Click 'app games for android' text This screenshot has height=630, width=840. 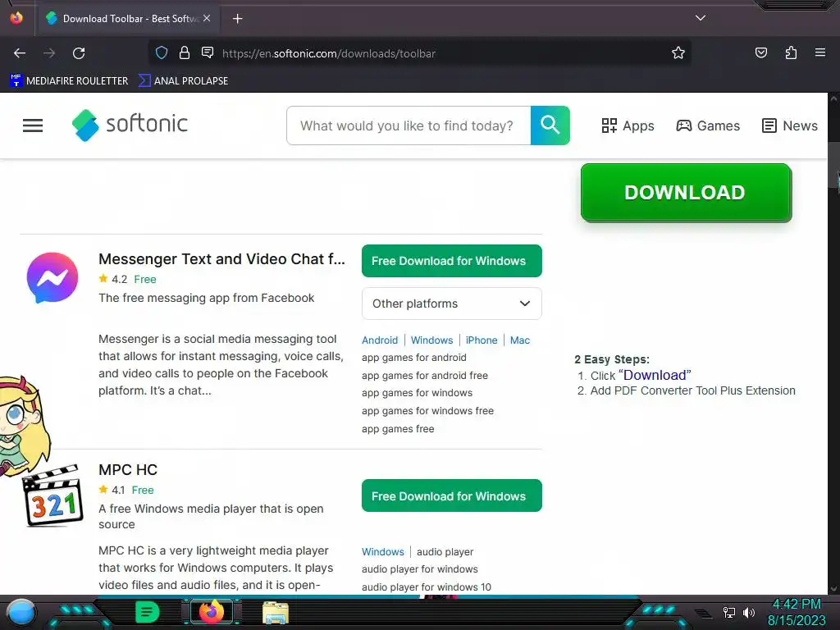414,358
